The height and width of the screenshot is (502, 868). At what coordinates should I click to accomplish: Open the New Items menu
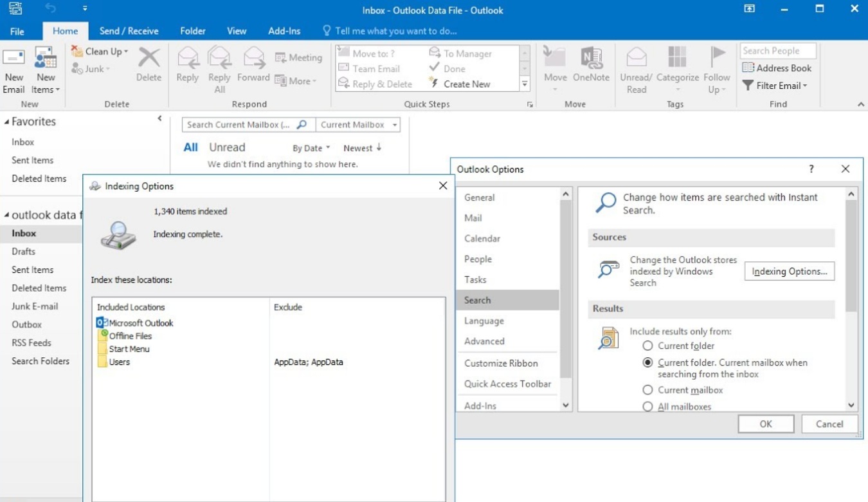pos(45,70)
